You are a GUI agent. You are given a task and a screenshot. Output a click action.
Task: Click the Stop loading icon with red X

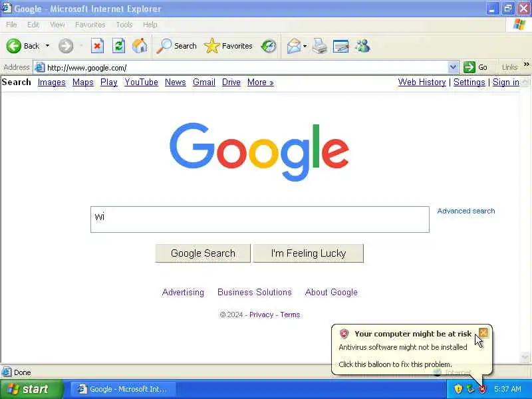(97, 46)
